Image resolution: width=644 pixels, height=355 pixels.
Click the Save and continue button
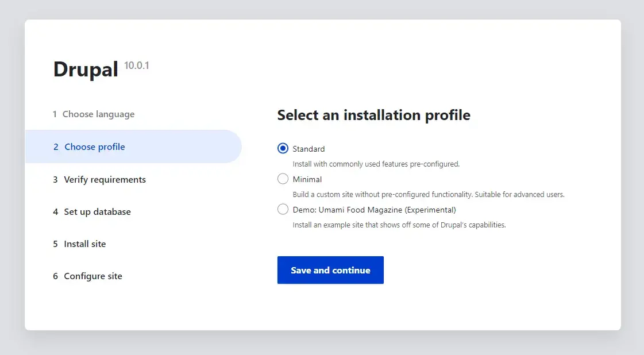(x=330, y=270)
